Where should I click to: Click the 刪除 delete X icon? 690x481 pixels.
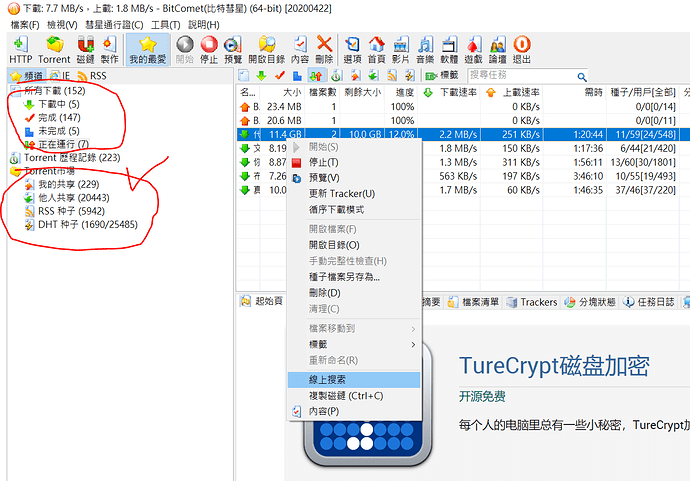(x=324, y=50)
